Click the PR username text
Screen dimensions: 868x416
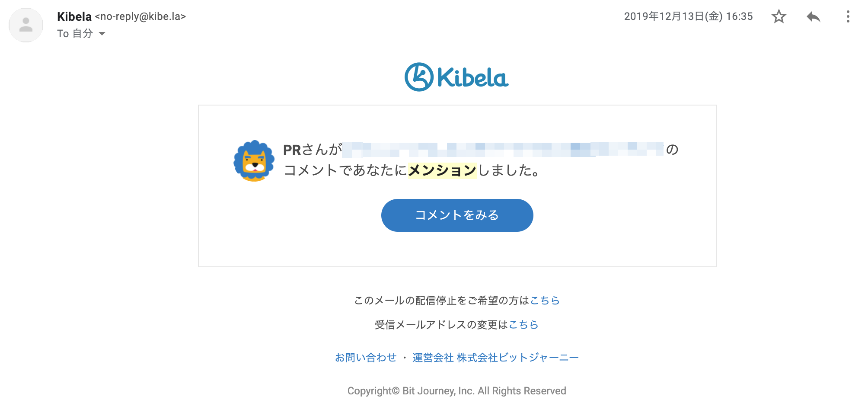coord(292,150)
